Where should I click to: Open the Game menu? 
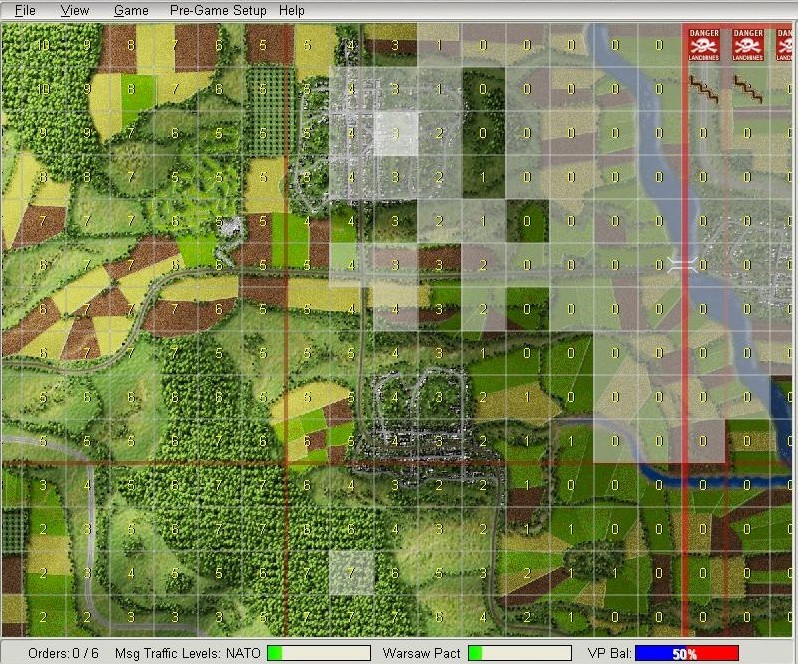tap(131, 10)
